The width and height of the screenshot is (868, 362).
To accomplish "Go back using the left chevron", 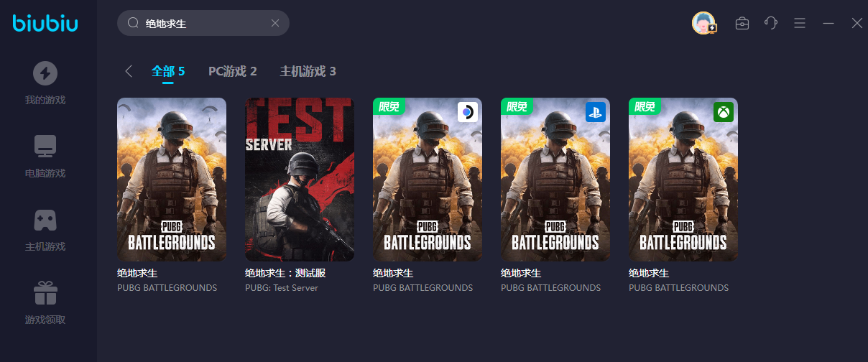I will coord(129,71).
